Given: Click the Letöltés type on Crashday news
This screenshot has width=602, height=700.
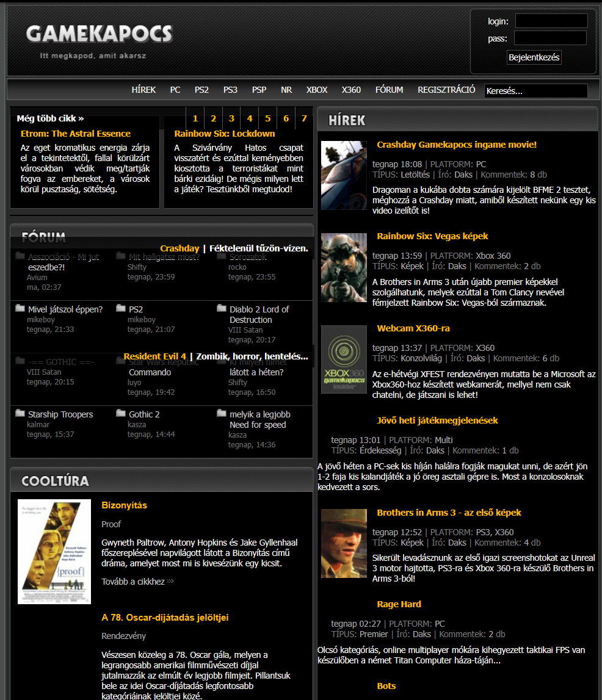Looking at the screenshot, I should pos(415,175).
